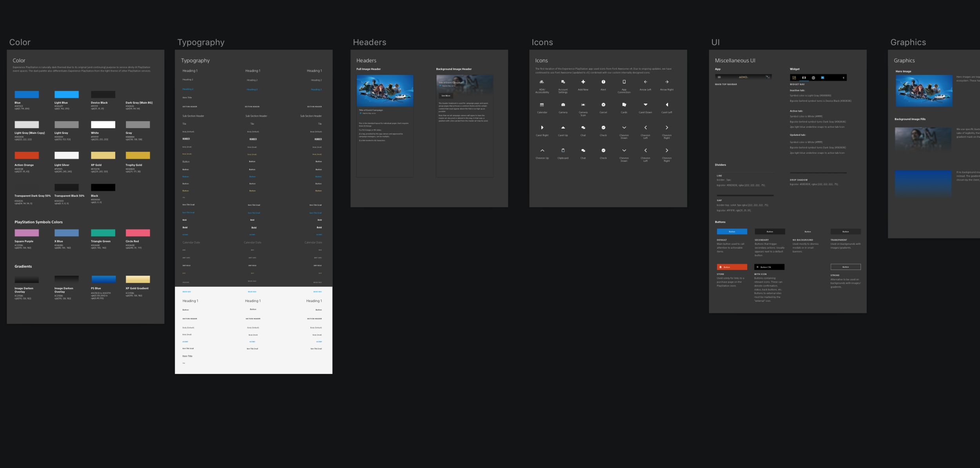Image resolution: width=980 pixels, height=468 pixels.
Task: Click the Arrow Right icon
Action: (x=667, y=82)
